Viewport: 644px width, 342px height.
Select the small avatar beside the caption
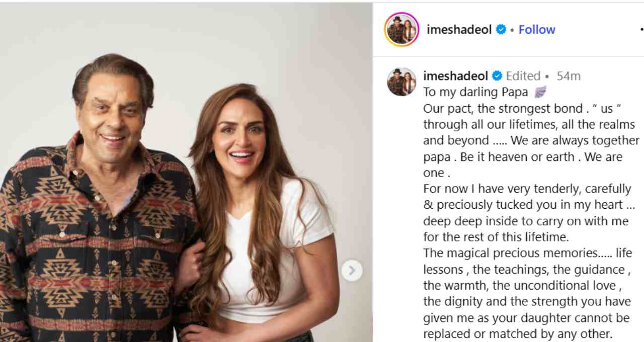[x=401, y=81]
